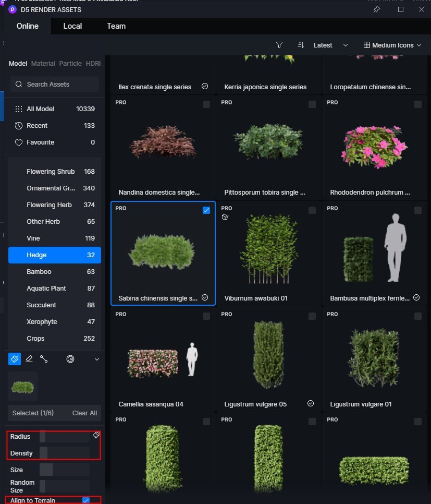Viewport: 431px width, 504px height.
Task: Switch to the Online tab
Action: pos(28,26)
